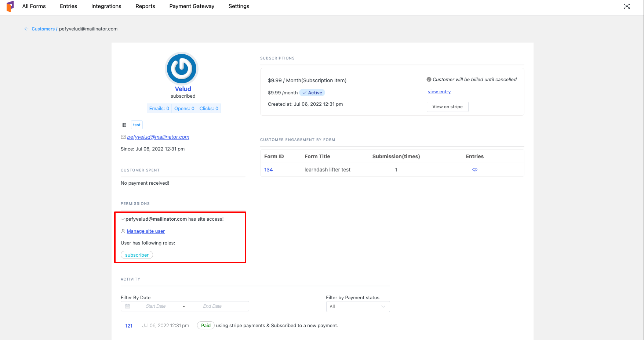Click form ID 134 in the engagement table
The width and height of the screenshot is (644, 340).
tap(268, 169)
